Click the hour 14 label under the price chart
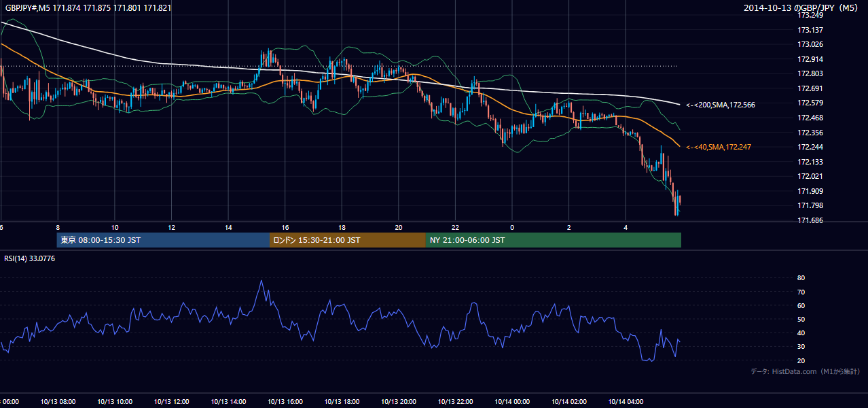868x408 pixels. (x=229, y=227)
